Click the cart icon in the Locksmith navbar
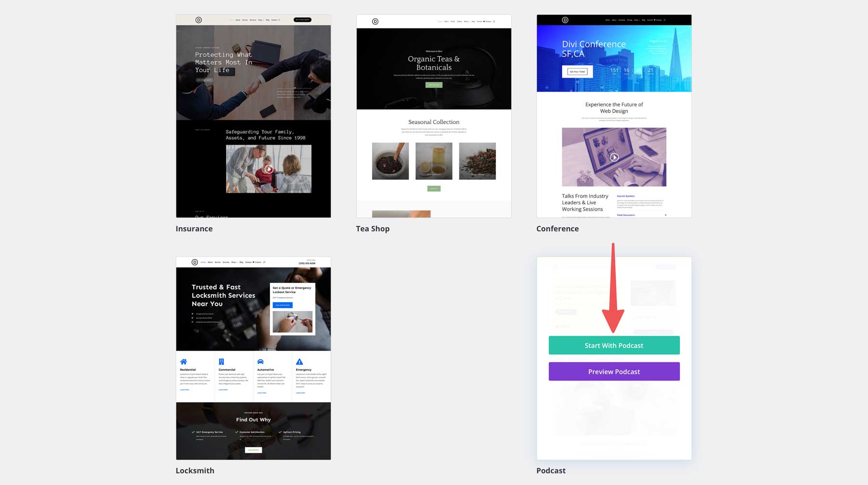868x485 pixels. click(x=254, y=262)
